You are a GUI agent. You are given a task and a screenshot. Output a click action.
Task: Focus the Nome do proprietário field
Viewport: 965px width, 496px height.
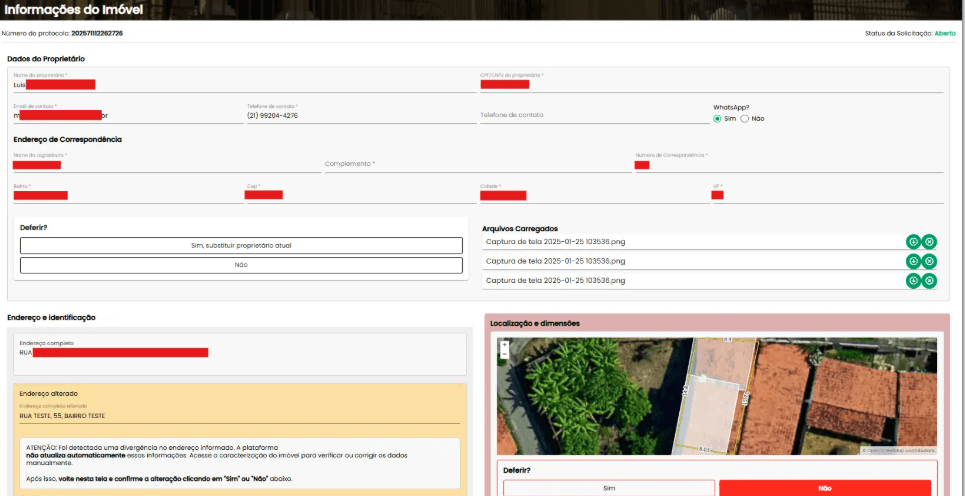coord(244,82)
